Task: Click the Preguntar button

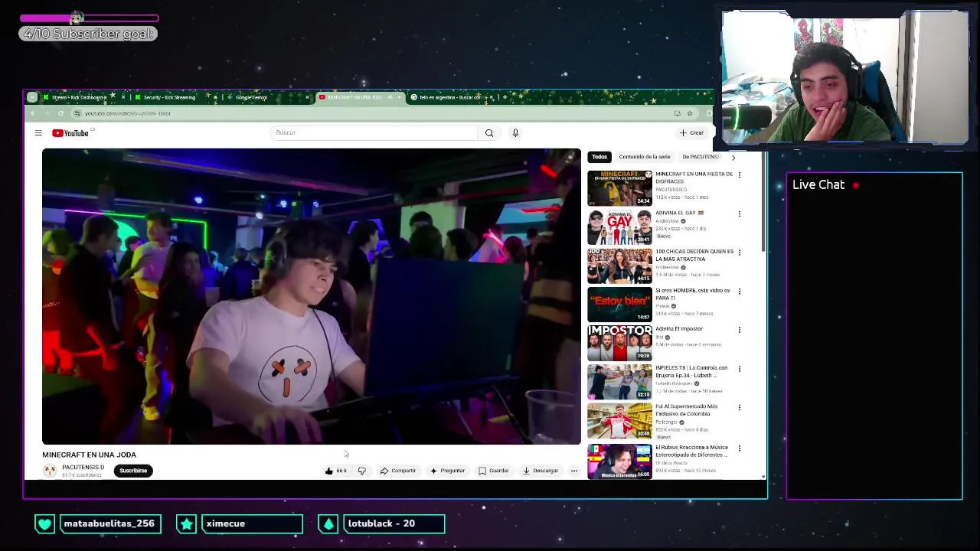Action: coord(448,471)
